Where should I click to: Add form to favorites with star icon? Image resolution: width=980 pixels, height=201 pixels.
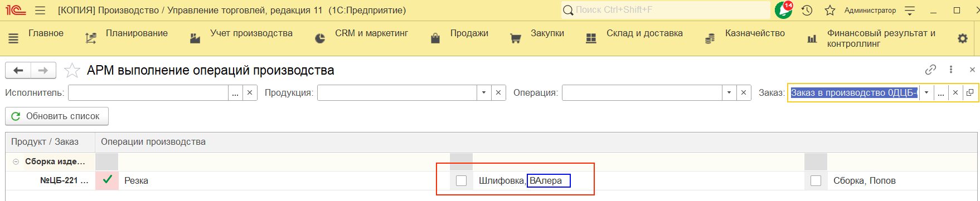coord(72,70)
